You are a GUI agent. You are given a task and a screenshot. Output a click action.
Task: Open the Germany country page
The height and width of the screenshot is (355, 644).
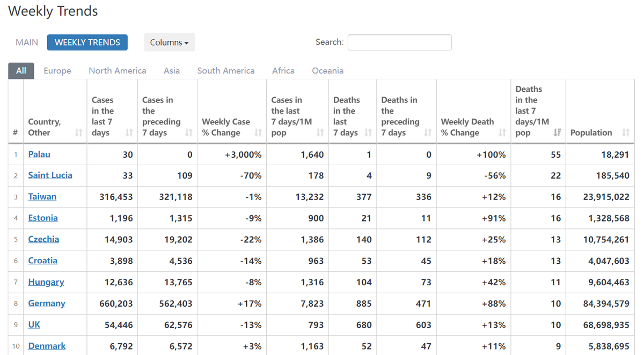[x=47, y=303]
